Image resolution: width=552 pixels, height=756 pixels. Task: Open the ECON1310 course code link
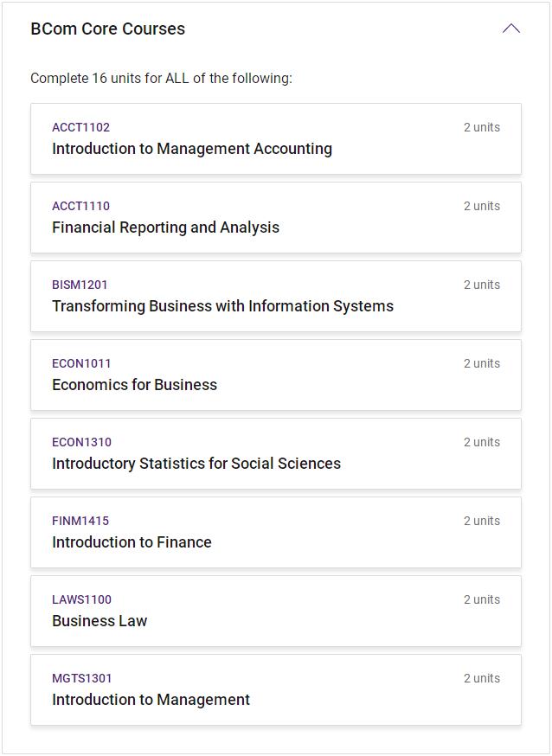[81, 442]
